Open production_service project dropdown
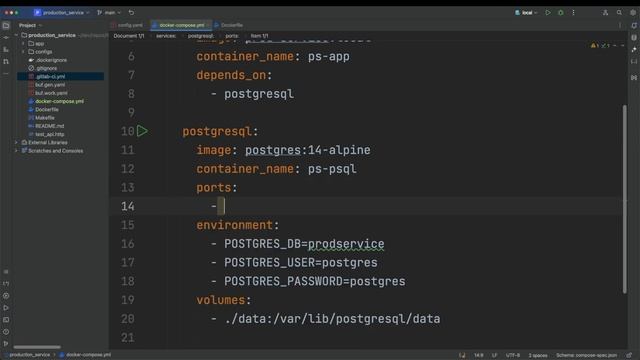 coord(62,13)
